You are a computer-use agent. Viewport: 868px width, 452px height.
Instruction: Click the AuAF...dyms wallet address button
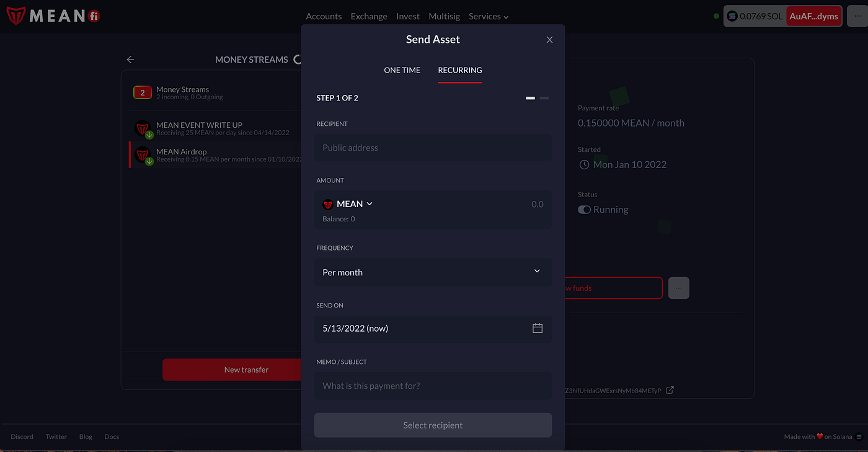pos(814,16)
